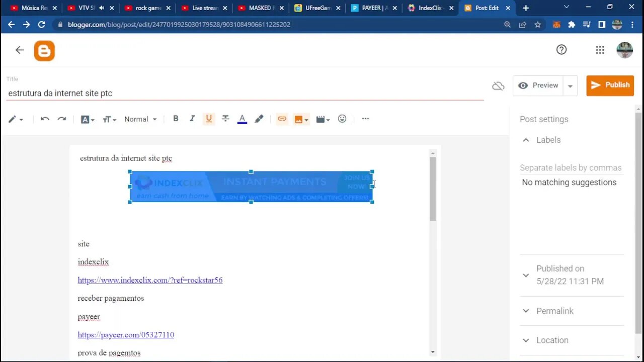Redo the last edit
Viewport: 644px width, 362px height.
pos(62,119)
